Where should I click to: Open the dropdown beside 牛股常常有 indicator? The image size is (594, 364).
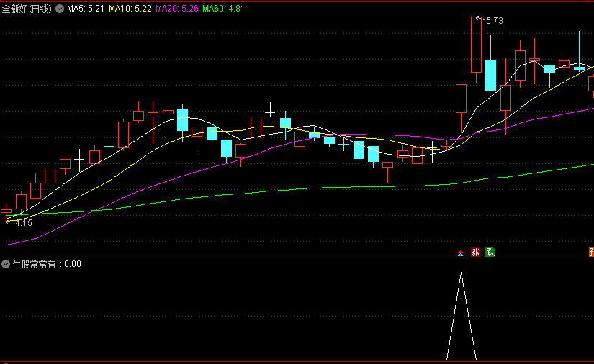click(6, 264)
